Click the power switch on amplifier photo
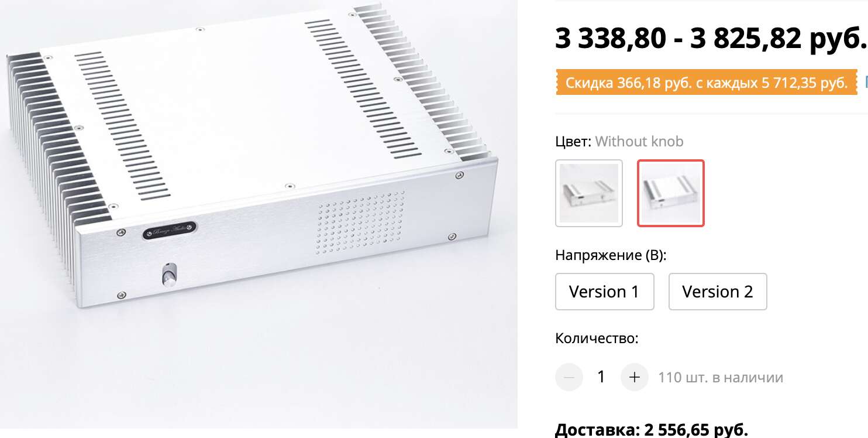The height and width of the screenshot is (438, 868). 169,276
